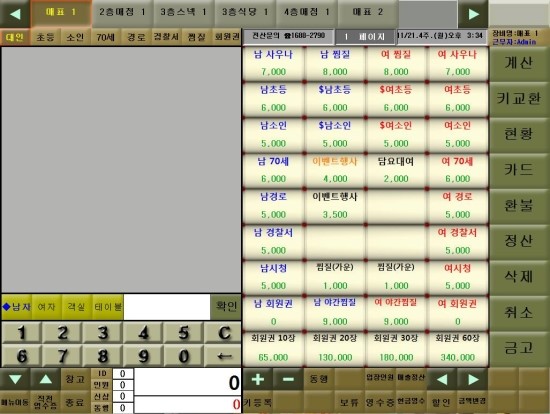Add 여 경찰서 5,000 ticket

coord(457,241)
